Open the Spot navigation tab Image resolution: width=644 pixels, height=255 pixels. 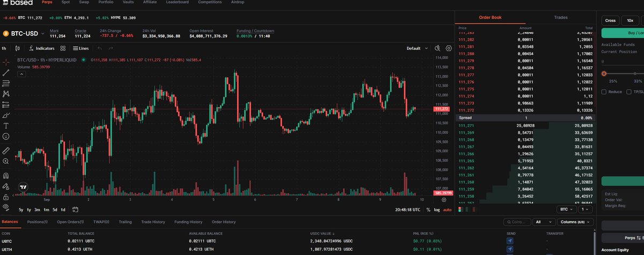(x=65, y=2)
